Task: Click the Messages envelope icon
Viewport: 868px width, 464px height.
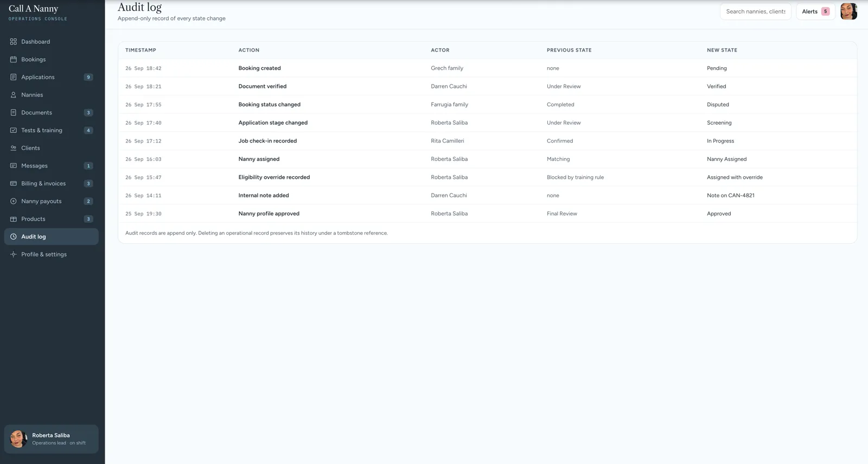Action: click(x=14, y=166)
